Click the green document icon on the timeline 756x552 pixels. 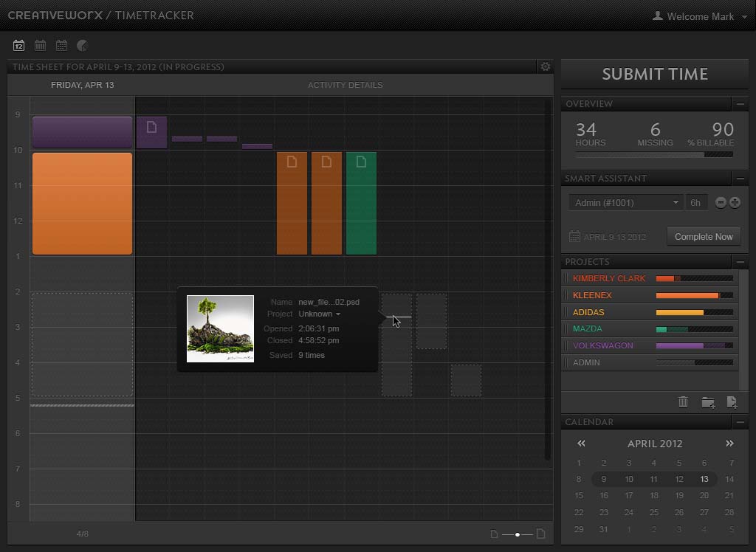pos(361,162)
